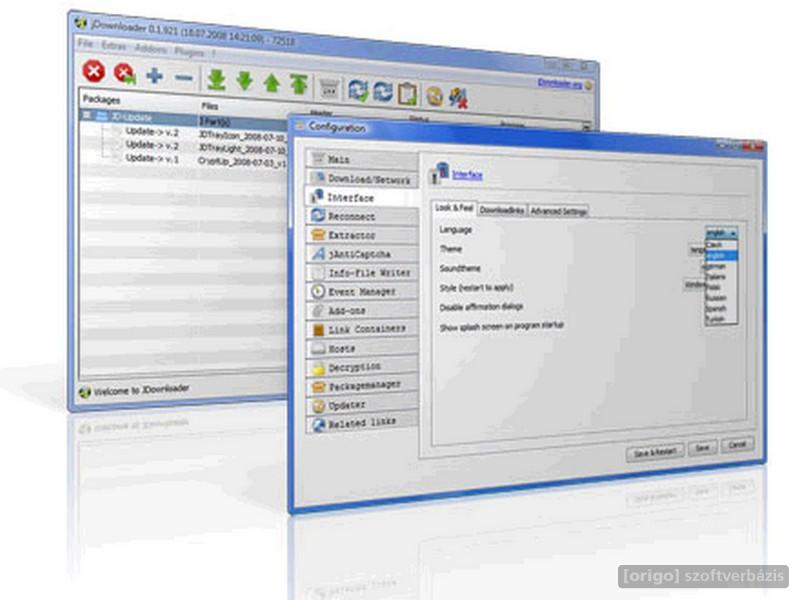Click the blue minus remove icon
This screenshot has width=800, height=600.
184,78
